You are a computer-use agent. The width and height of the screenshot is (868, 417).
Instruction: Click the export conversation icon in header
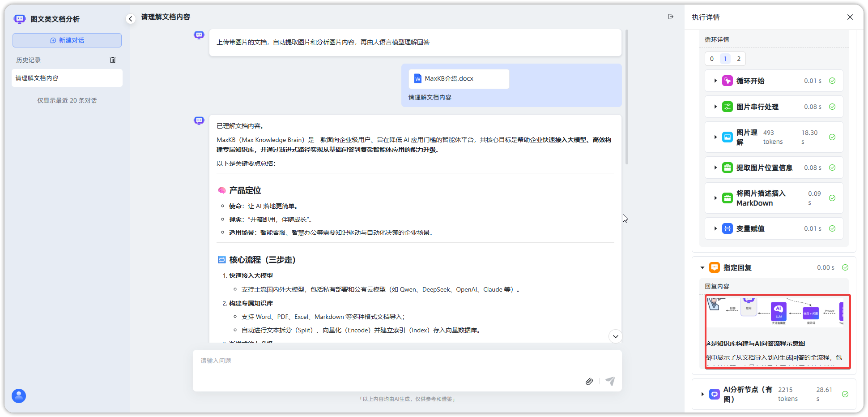click(670, 17)
